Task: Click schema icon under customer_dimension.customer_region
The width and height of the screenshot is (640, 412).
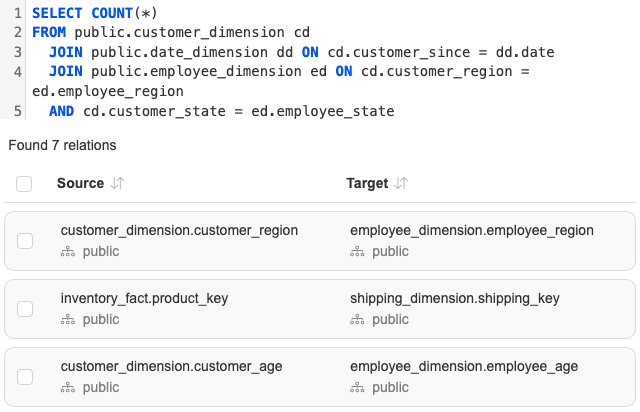Action: [x=68, y=252]
